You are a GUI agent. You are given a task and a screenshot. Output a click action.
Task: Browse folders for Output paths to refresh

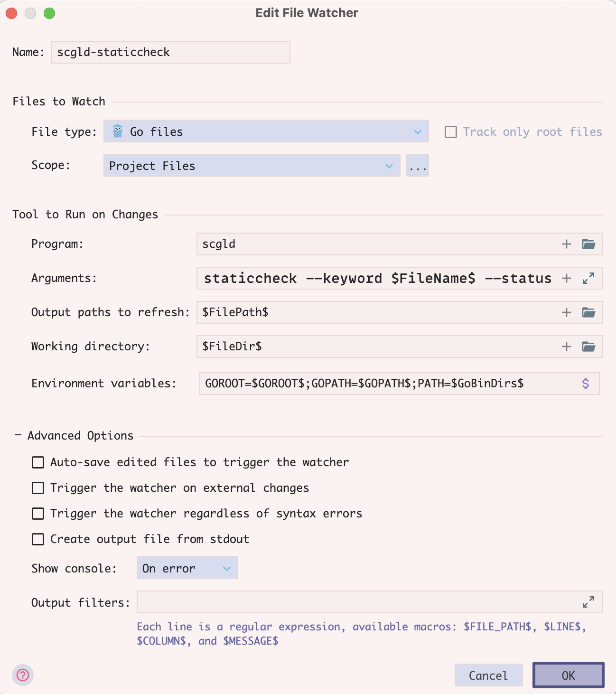click(588, 312)
